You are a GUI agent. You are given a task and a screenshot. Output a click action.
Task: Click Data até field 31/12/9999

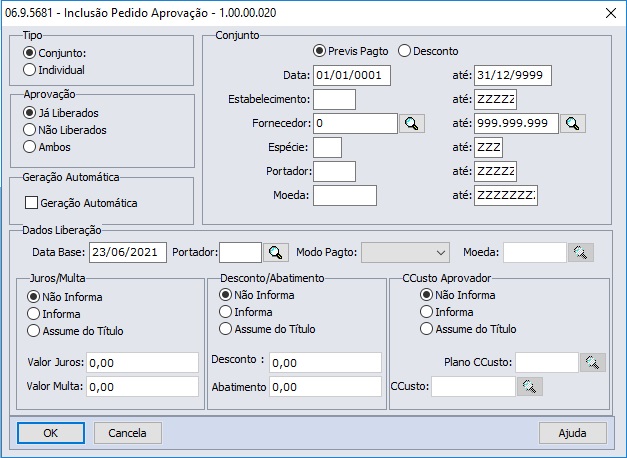pyautogui.click(x=513, y=76)
